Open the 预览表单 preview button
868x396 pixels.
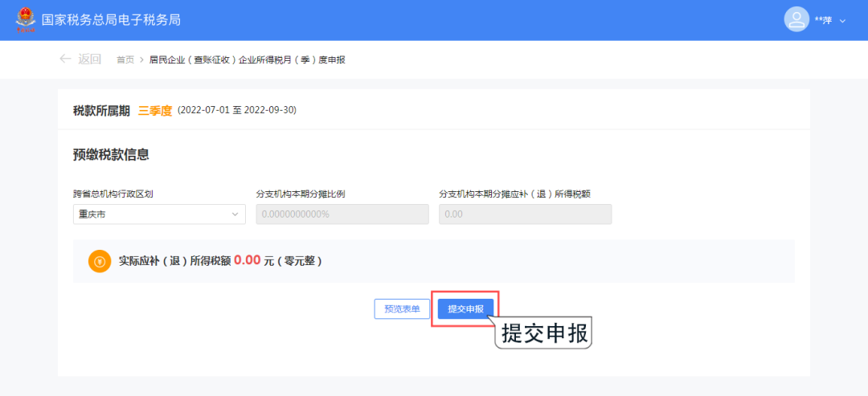click(x=402, y=308)
